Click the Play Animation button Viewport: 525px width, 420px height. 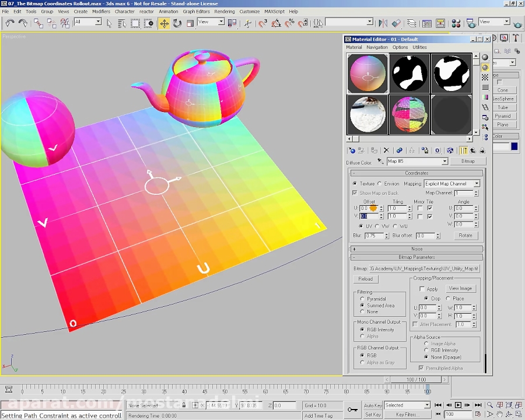point(458,405)
